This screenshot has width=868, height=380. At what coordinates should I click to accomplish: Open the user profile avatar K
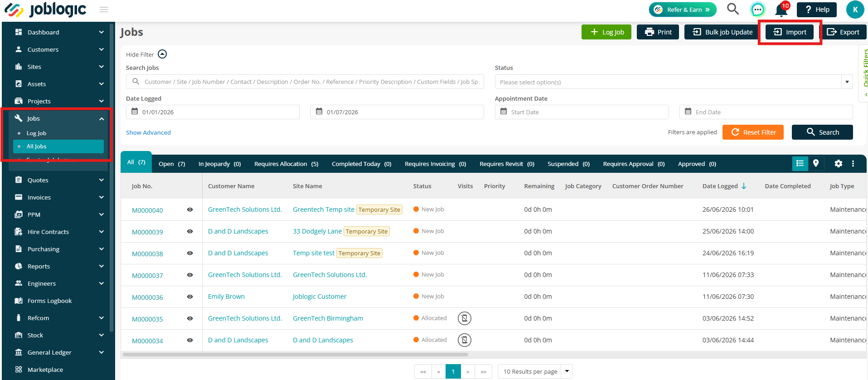coord(855,10)
